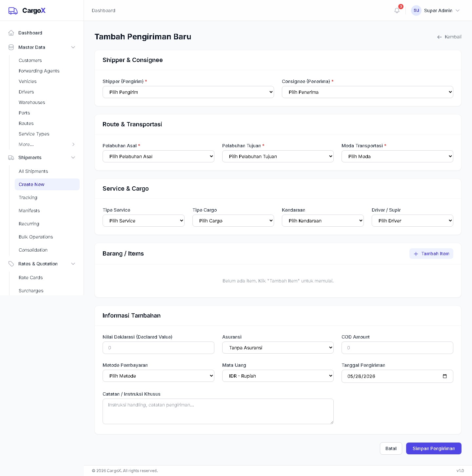Open the notifications bell icon
This screenshot has height=476, width=472.
click(397, 10)
